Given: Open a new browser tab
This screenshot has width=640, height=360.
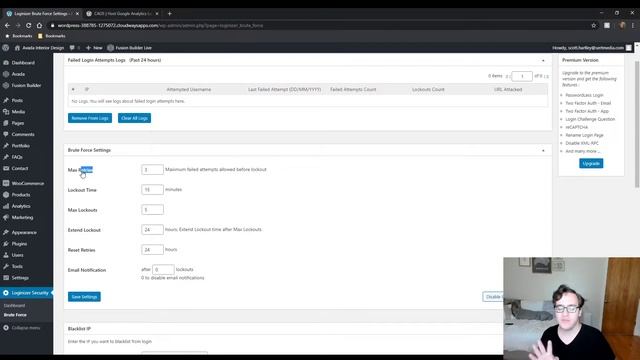Looking at the screenshot, I should click(169, 13).
